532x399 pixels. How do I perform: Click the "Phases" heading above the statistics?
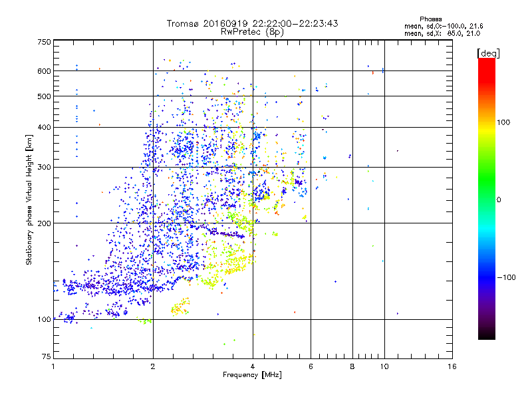coord(430,19)
